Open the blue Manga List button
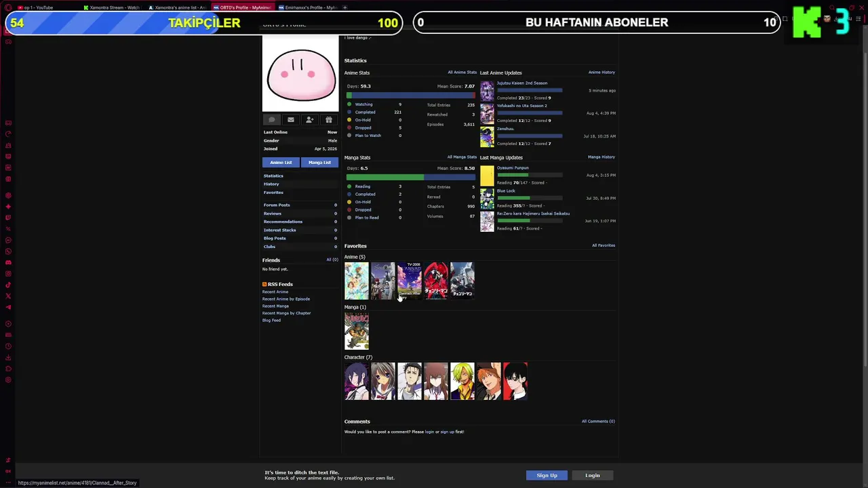This screenshot has width=868, height=488. 319,163
